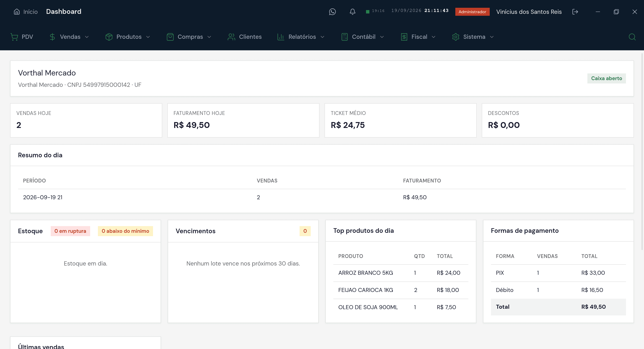Restore the window size button
The image size is (644, 349).
616,12
